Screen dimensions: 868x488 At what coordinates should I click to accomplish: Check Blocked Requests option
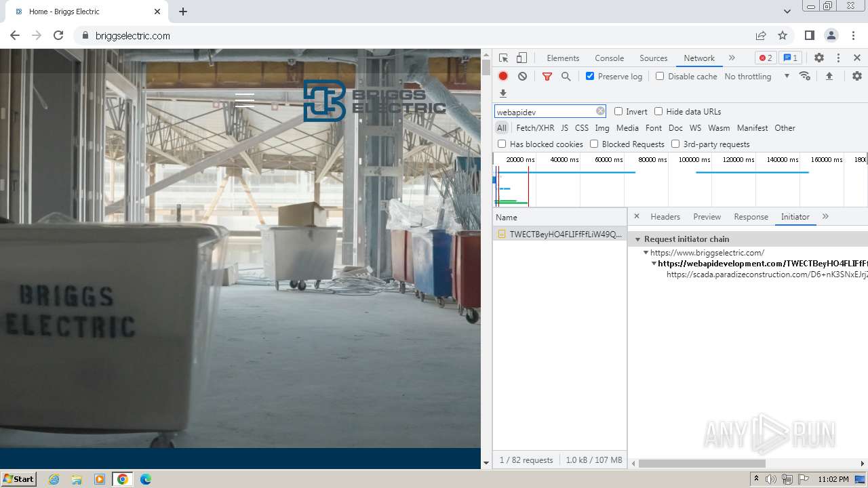click(594, 144)
